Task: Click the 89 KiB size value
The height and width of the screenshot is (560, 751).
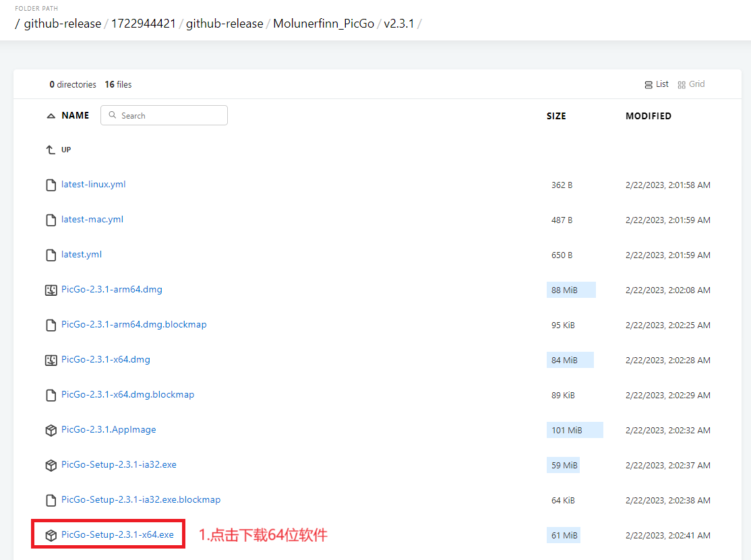Action: pos(563,396)
